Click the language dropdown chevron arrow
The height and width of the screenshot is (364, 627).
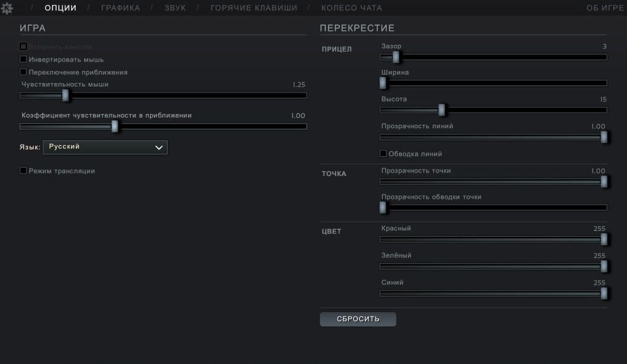[159, 147]
